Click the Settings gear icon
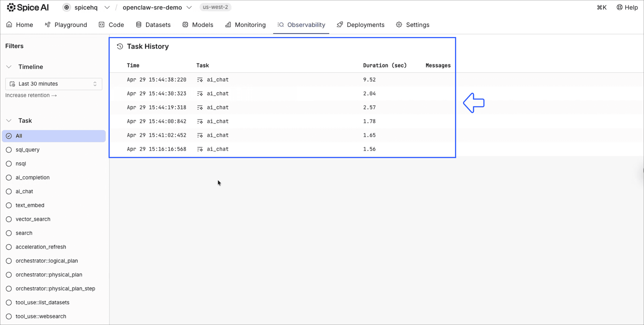 [399, 24]
